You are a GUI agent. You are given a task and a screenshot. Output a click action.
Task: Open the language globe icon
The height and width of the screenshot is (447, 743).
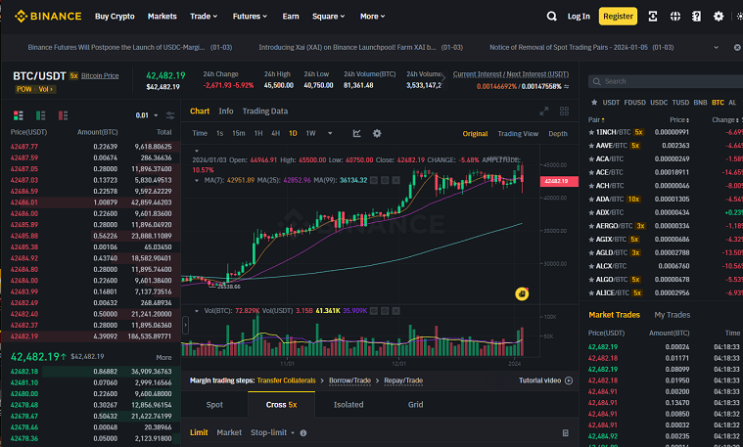[x=675, y=16]
